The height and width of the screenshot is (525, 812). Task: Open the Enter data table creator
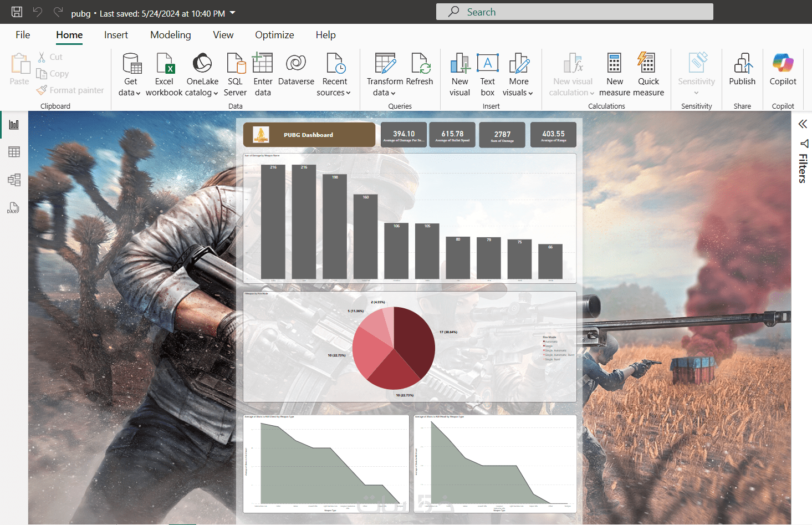pyautogui.click(x=263, y=75)
